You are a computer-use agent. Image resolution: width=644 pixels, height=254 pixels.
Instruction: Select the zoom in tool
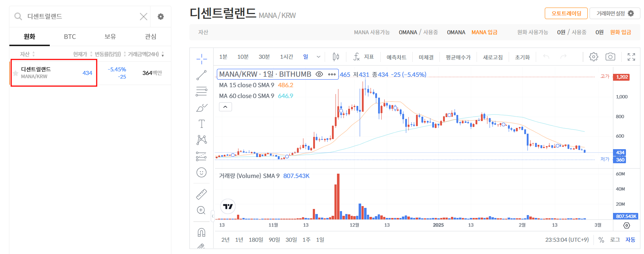(201, 210)
